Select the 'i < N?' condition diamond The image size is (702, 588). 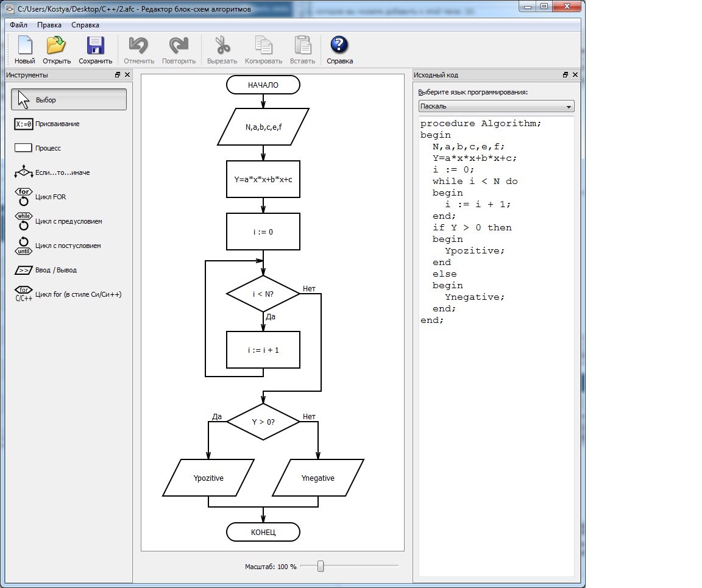pos(263,294)
